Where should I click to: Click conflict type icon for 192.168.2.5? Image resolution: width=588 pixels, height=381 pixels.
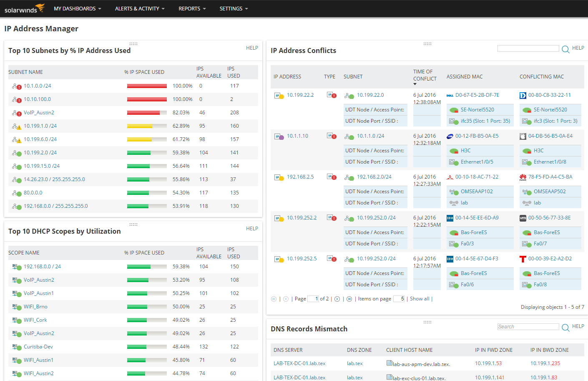click(332, 177)
